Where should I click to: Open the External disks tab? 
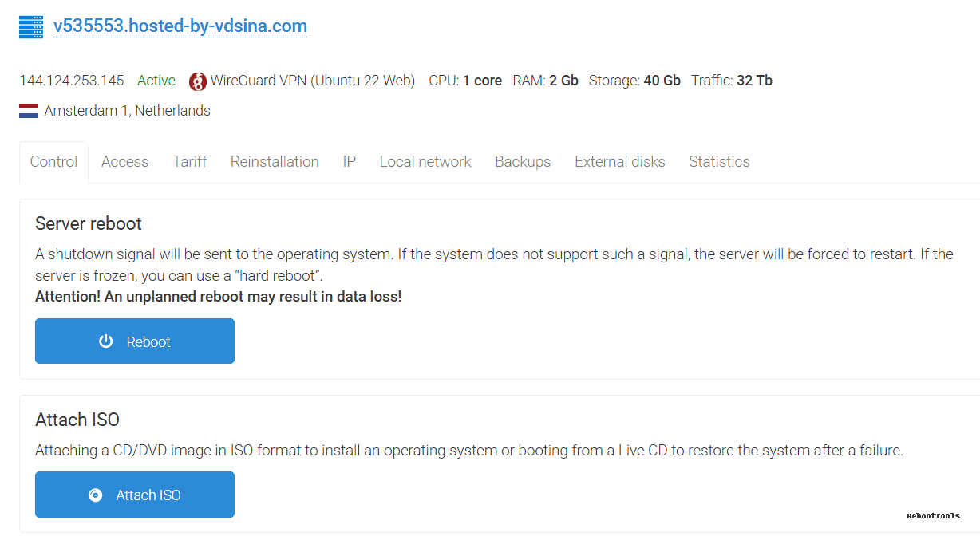pyautogui.click(x=619, y=162)
